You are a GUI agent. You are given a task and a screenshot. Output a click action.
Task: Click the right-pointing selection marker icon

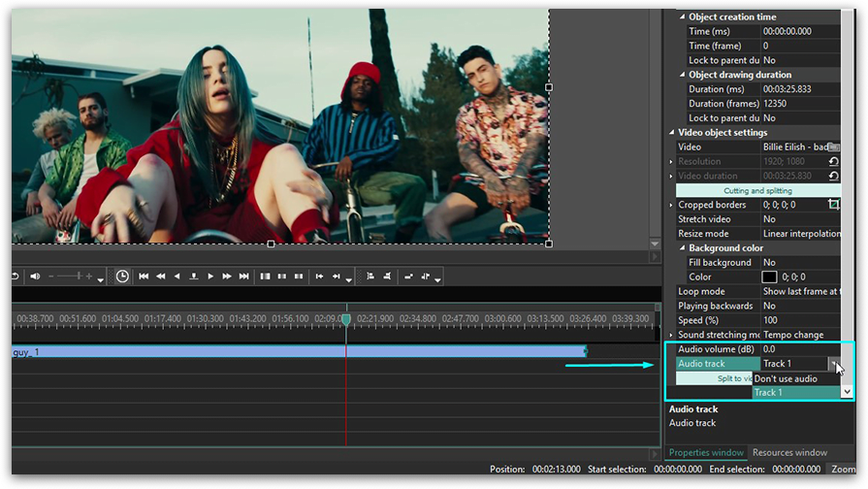336,277
